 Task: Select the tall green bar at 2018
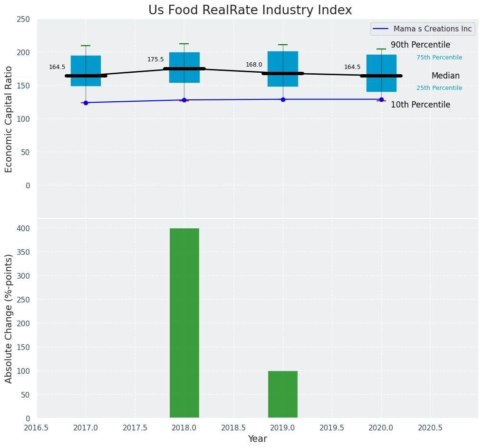[x=184, y=323]
